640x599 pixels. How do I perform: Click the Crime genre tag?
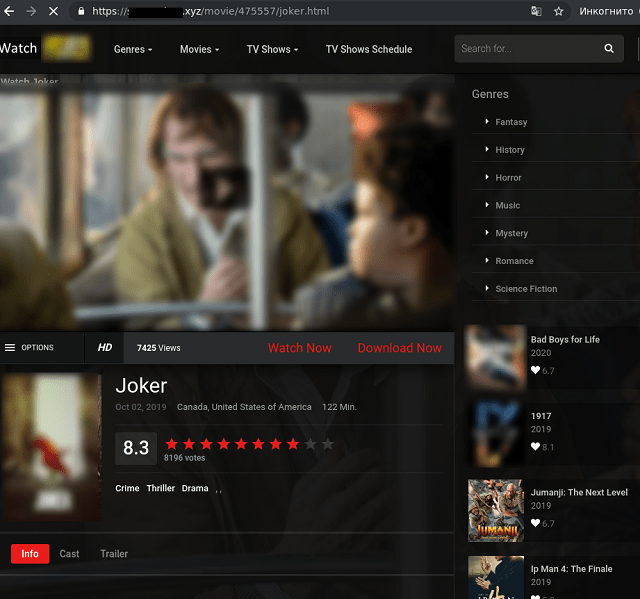pyautogui.click(x=127, y=488)
